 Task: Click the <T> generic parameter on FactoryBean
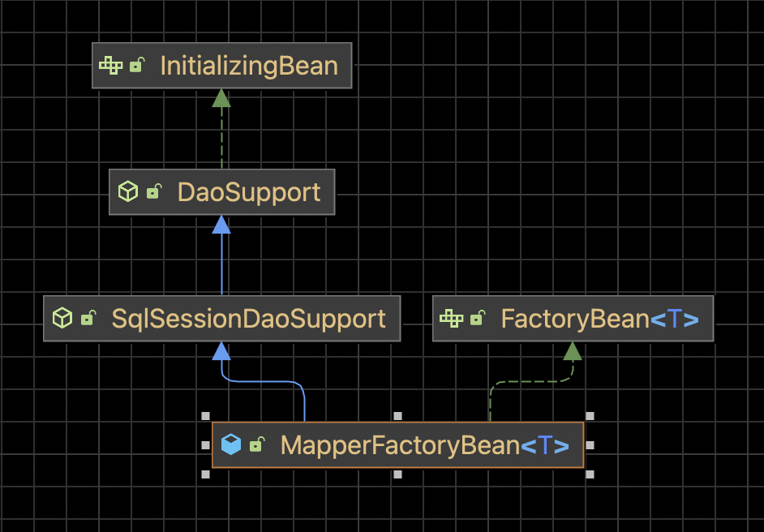(674, 319)
